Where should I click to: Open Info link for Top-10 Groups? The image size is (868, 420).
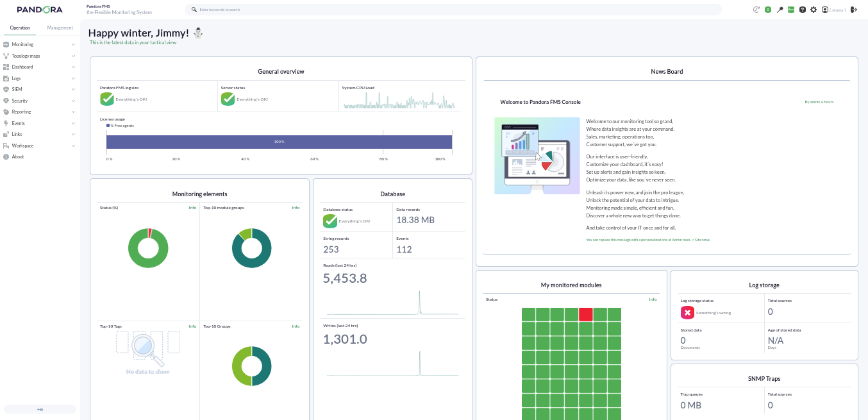296,326
